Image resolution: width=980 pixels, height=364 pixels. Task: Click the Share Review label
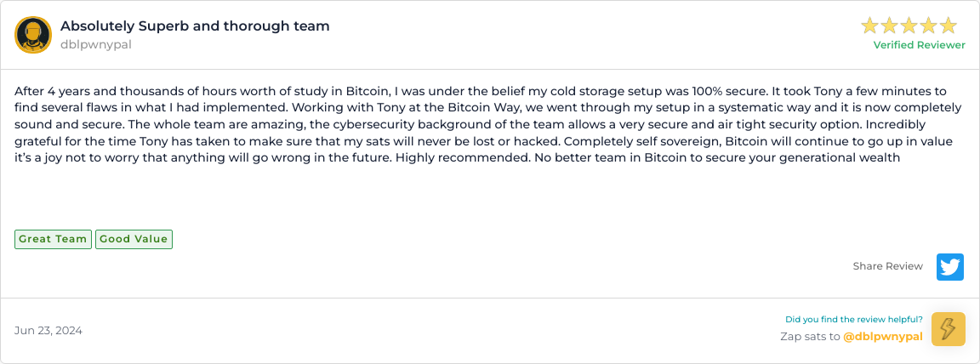887,266
